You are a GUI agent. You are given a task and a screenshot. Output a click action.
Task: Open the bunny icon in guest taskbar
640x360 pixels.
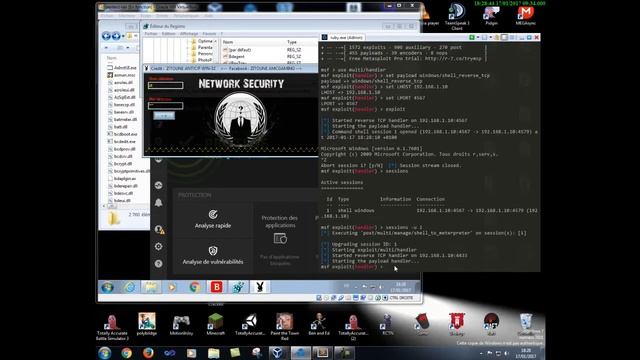pyautogui.click(x=260, y=287)
